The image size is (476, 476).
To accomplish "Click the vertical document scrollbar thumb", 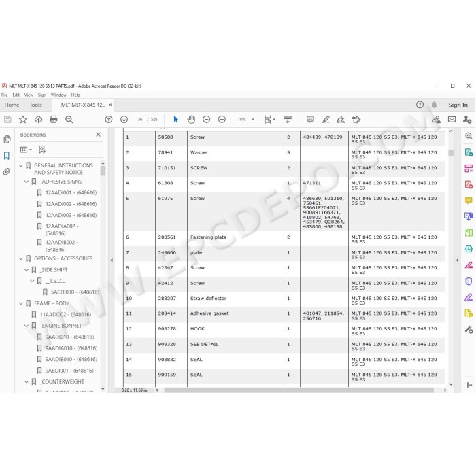I will click(x=451, y=153).
